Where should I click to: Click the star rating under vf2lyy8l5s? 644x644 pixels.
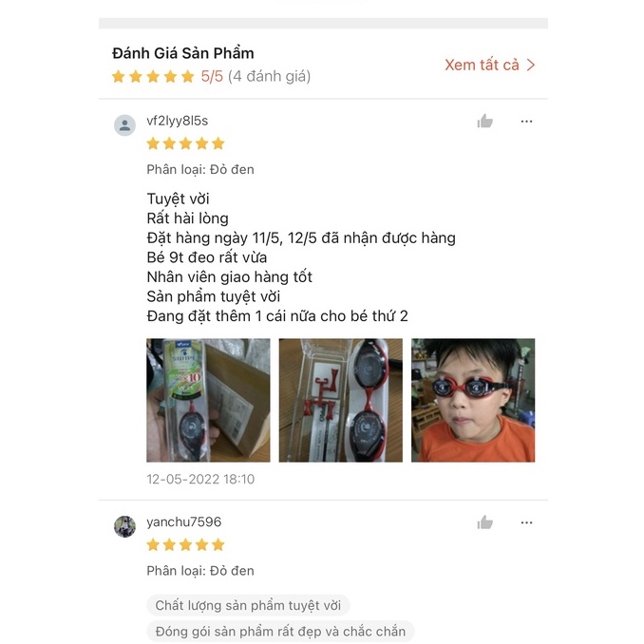click(185, 143)
